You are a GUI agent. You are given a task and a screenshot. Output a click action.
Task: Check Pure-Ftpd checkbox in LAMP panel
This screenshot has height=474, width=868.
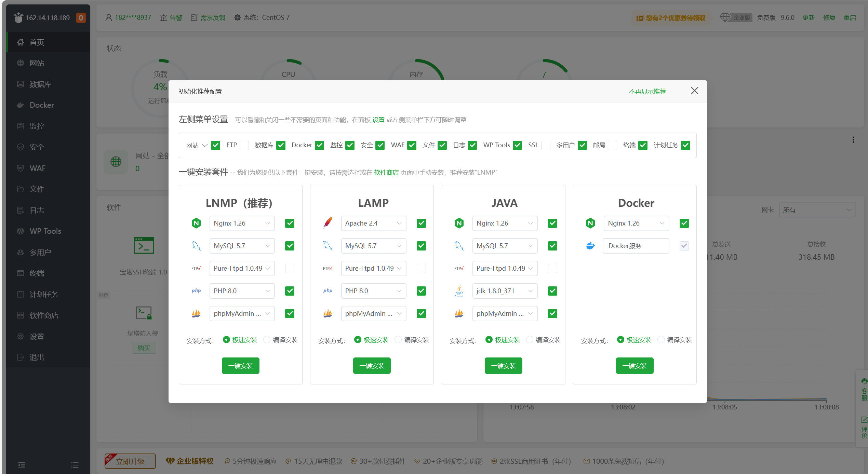coord(421,268)
